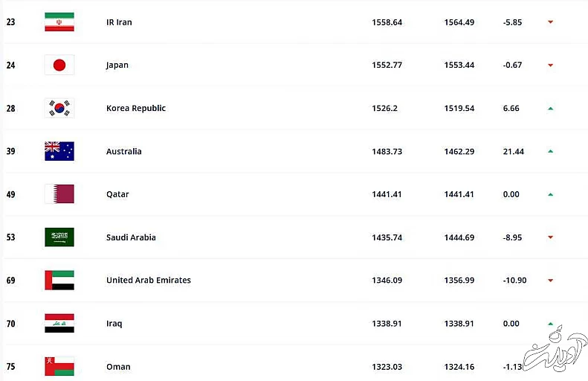Open the United Arab Emirates team link
The width and height of the screenshot is (588, 381).
click(x=149, y=281)
